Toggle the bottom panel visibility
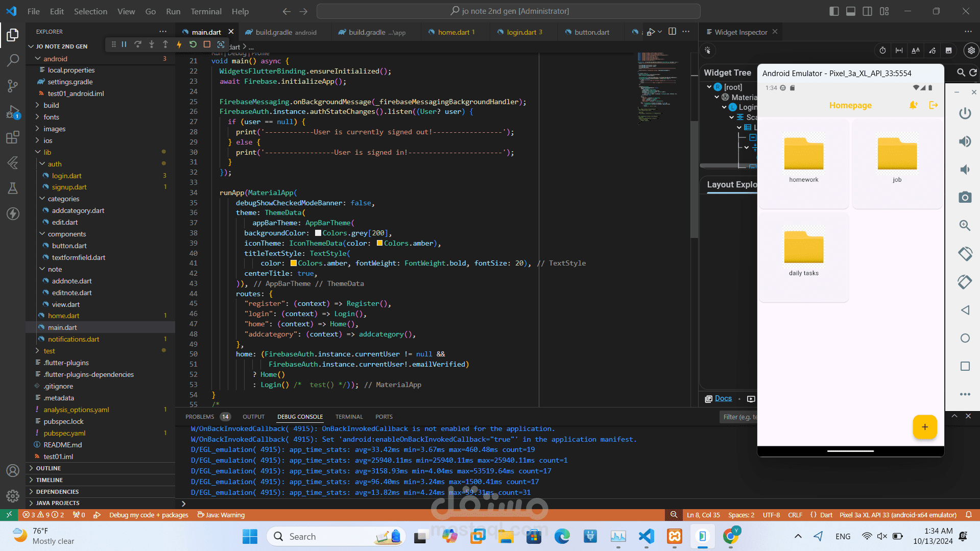Image resolution: width=980 pixels, height=551 pixels. 851,11
